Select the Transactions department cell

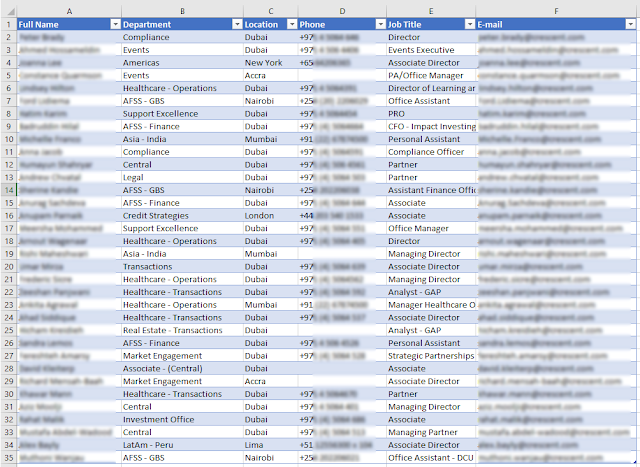(182, 267)
